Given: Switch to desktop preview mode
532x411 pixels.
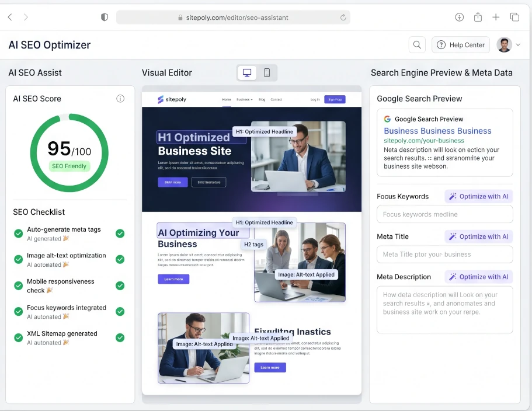Looking at the screenshot, I should 247,72.
